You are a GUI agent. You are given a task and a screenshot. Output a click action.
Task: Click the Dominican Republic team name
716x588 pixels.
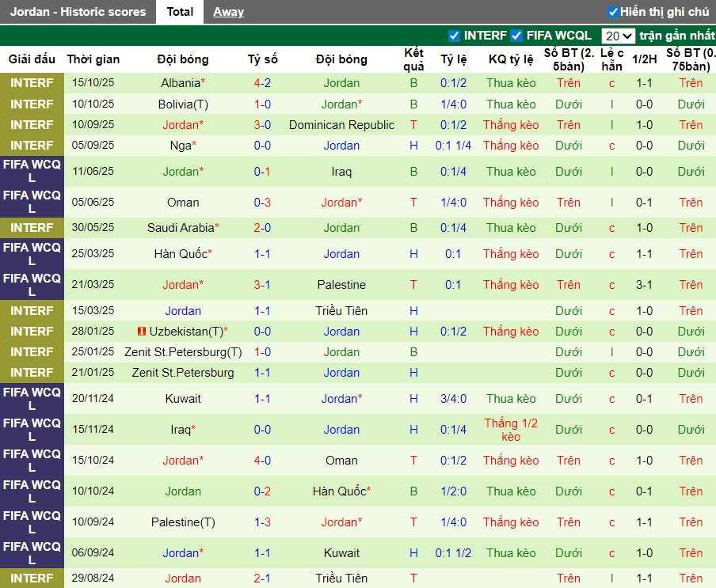click(x=341, y=125)
